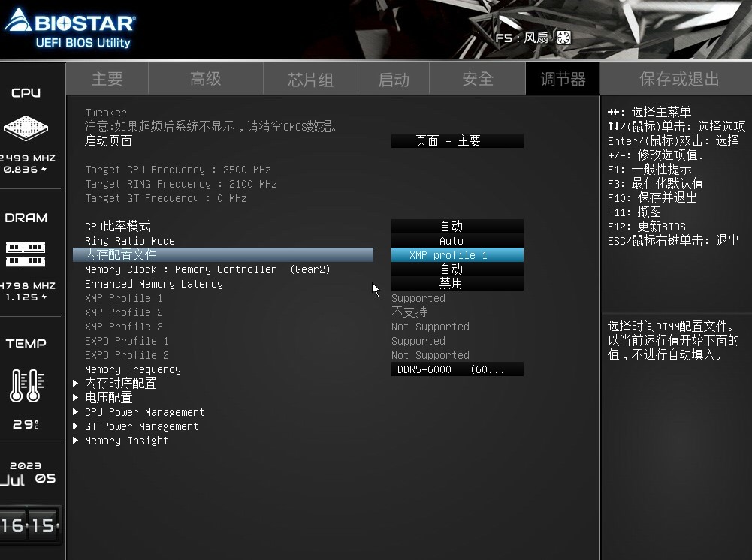Toggle Enhanced Memory Latency 禁用 setting
This screenshot has width=752, height=560.
pyautogui.click(x=457, y=284)
